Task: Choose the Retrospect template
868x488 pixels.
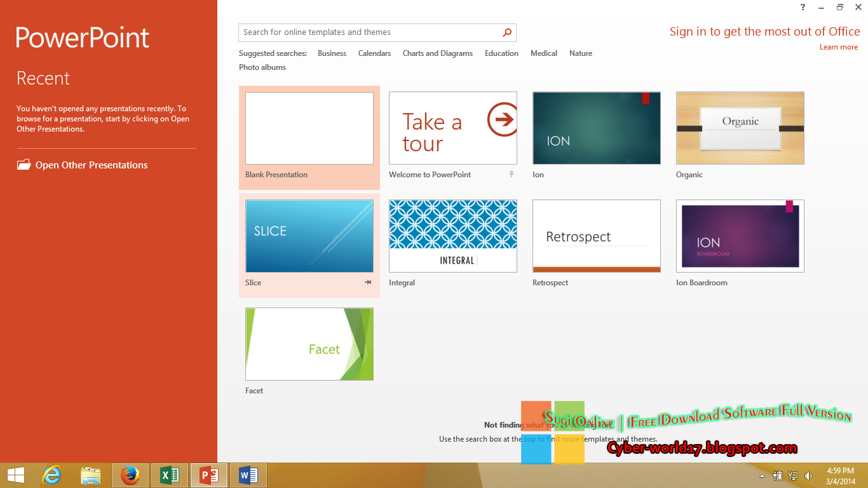Action: tap(597, 236)
